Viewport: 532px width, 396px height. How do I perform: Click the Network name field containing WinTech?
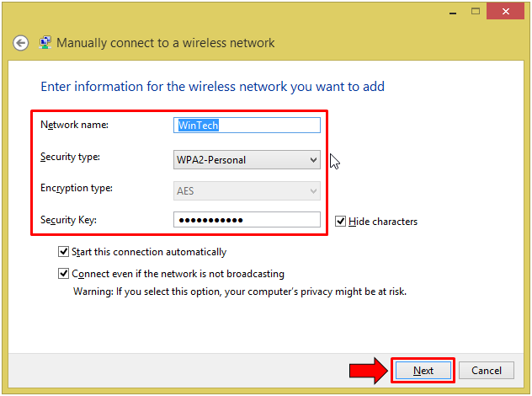coord(247,126)
